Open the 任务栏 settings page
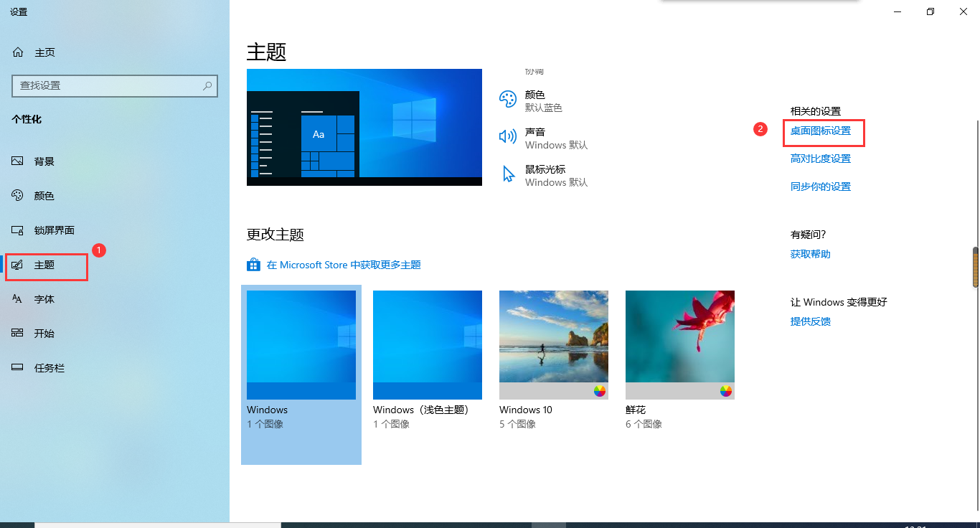The height and width of the screenshot is (528, 980). [x=115, y=368]
